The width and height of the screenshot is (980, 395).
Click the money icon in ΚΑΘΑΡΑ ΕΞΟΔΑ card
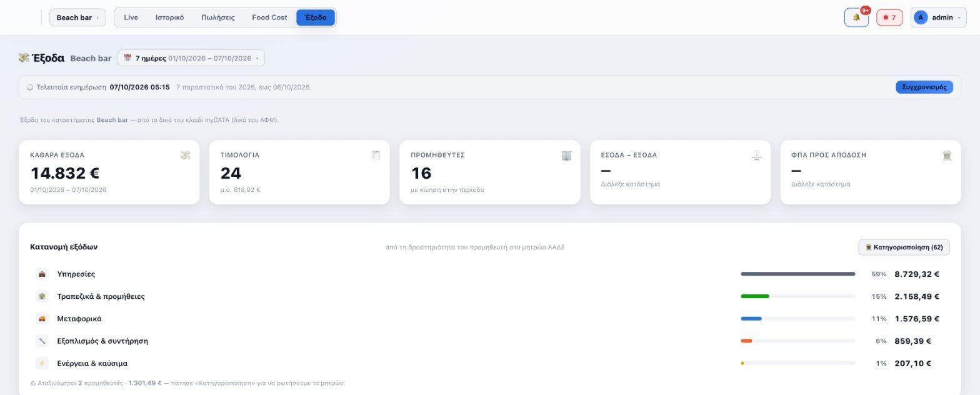point(186,155)
